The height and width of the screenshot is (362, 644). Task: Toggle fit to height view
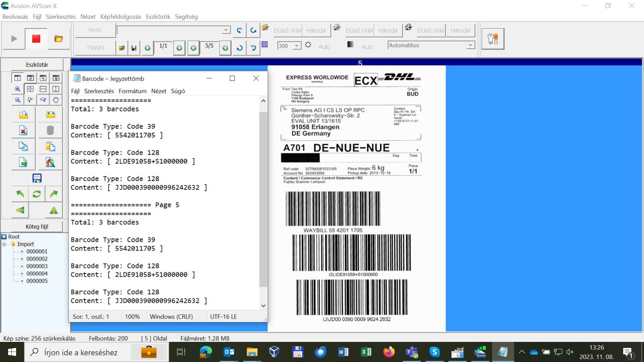[56, 89]
